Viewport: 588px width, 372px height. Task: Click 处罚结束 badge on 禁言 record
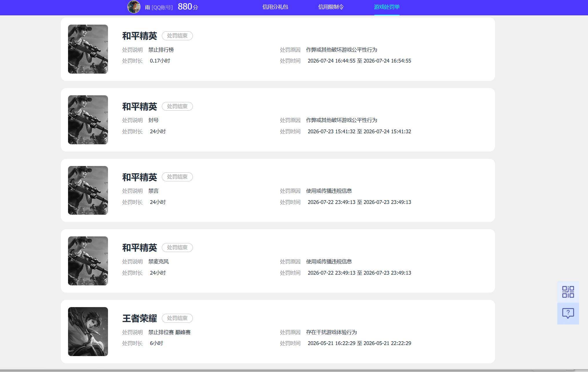[177, 177]
